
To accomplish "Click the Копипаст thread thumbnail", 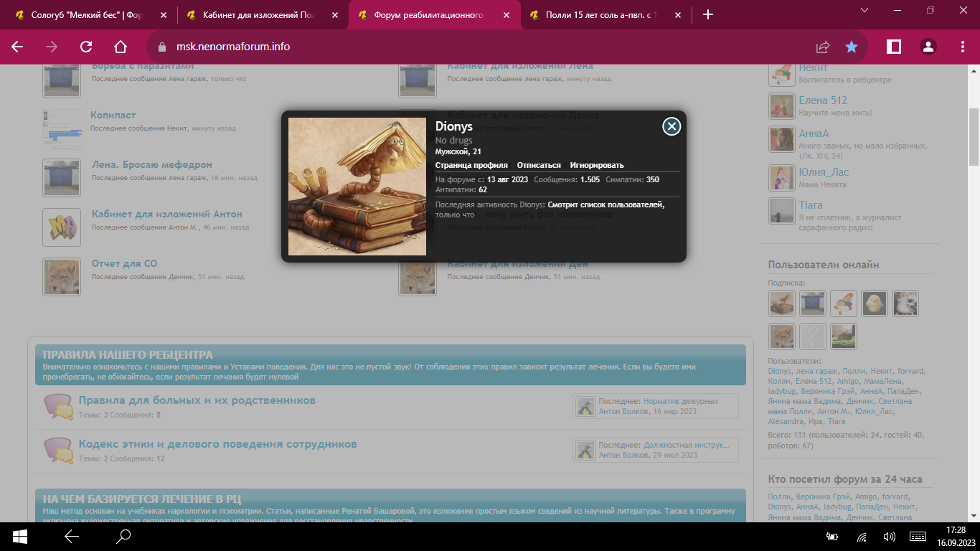I will 62,128.
